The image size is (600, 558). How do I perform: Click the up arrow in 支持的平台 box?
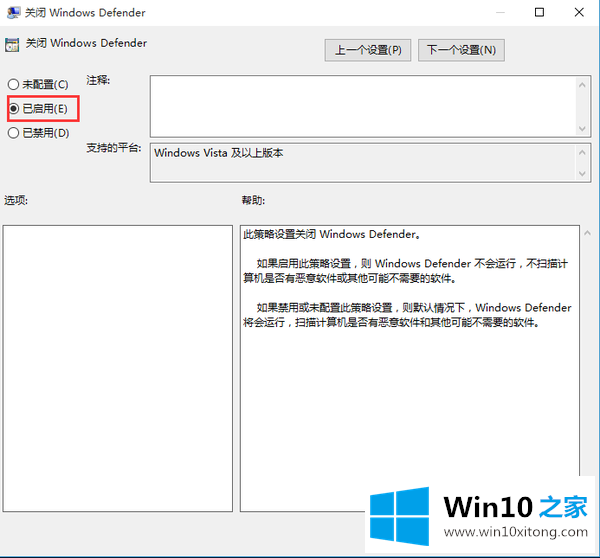point(582,153)
